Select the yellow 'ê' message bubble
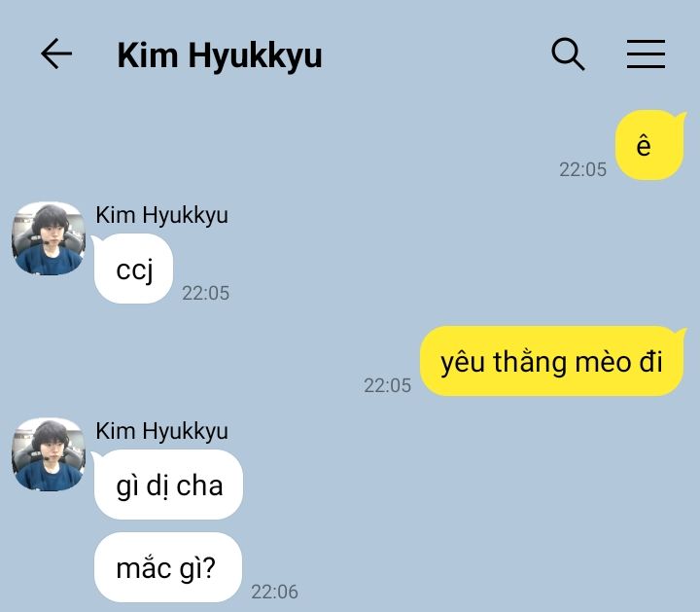The width and height of the screenshot is (700, 612). pos(649,145)
